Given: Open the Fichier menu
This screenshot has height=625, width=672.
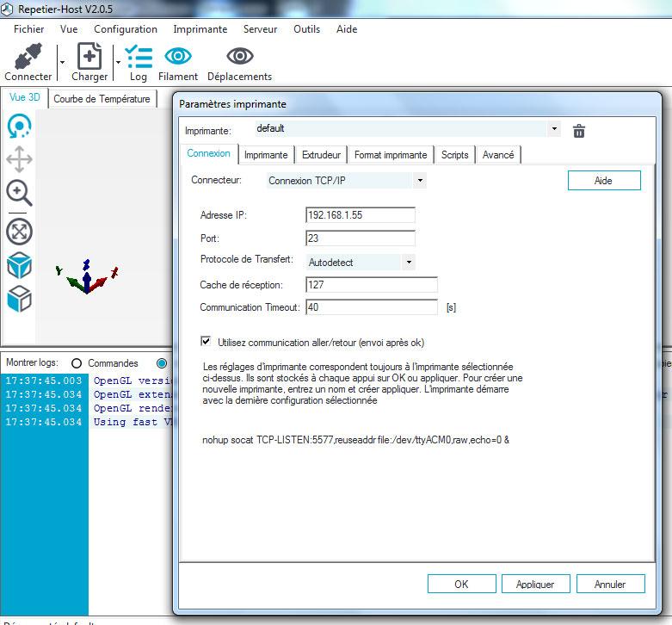Looking at the screenshot, I should click(28, 29).
